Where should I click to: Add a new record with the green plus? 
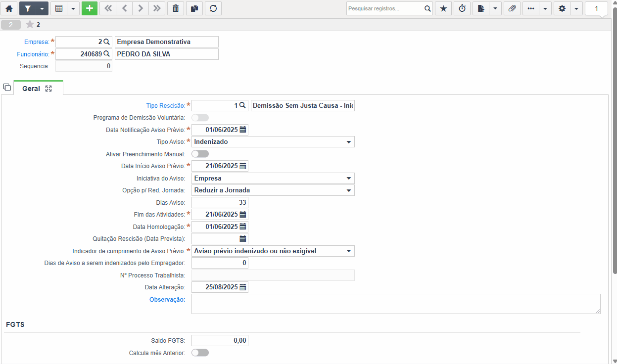coord(90,8)
